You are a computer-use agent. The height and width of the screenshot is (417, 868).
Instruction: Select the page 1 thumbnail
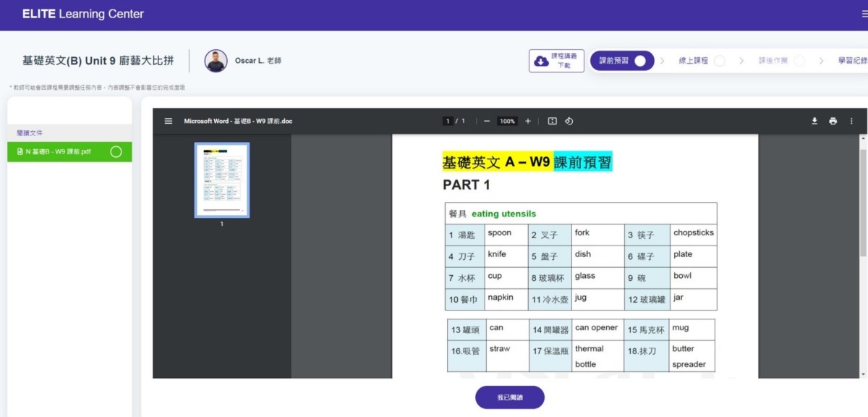[222, 180]
